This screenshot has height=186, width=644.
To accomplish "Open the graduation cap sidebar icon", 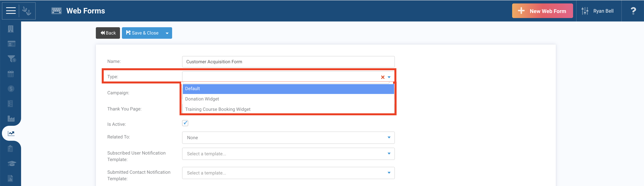I will 11,164.
